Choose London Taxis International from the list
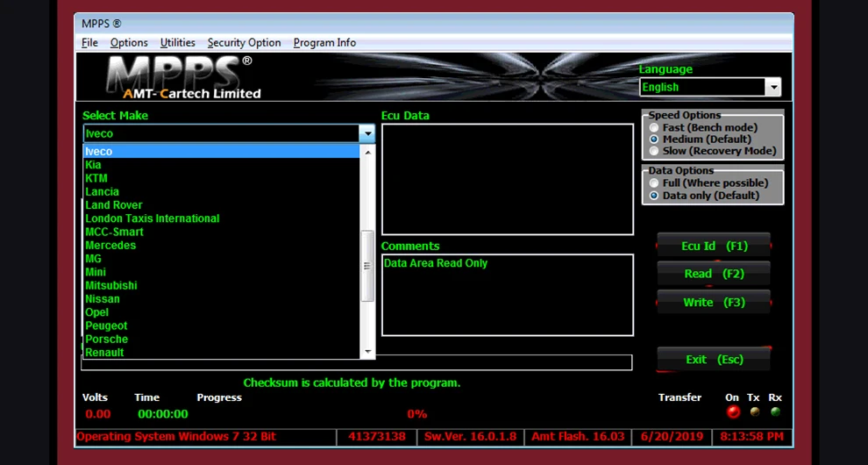Screen dimensions: 868x465 [x=222, y=218]
